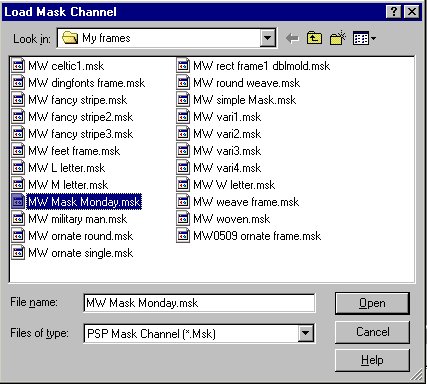Select the file name MW simple Mask.msk
Image resolution: width=427 pixels, height=384 pixels.
click(244, 100)
